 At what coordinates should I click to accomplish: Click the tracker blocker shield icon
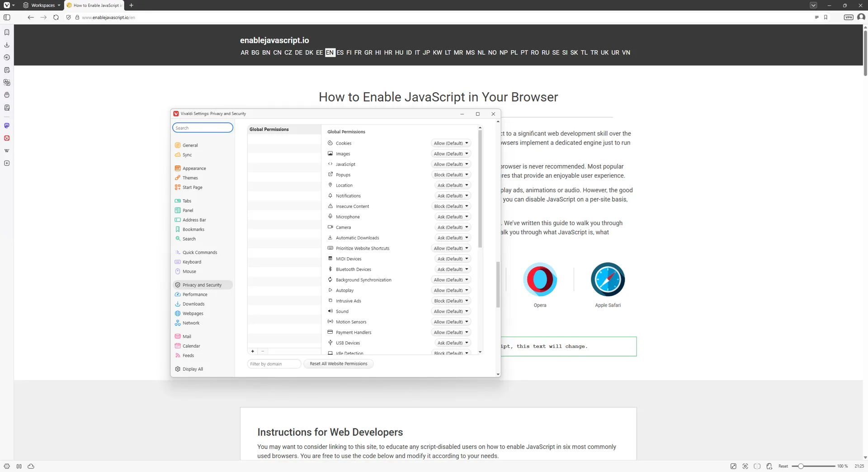[69, 17]
